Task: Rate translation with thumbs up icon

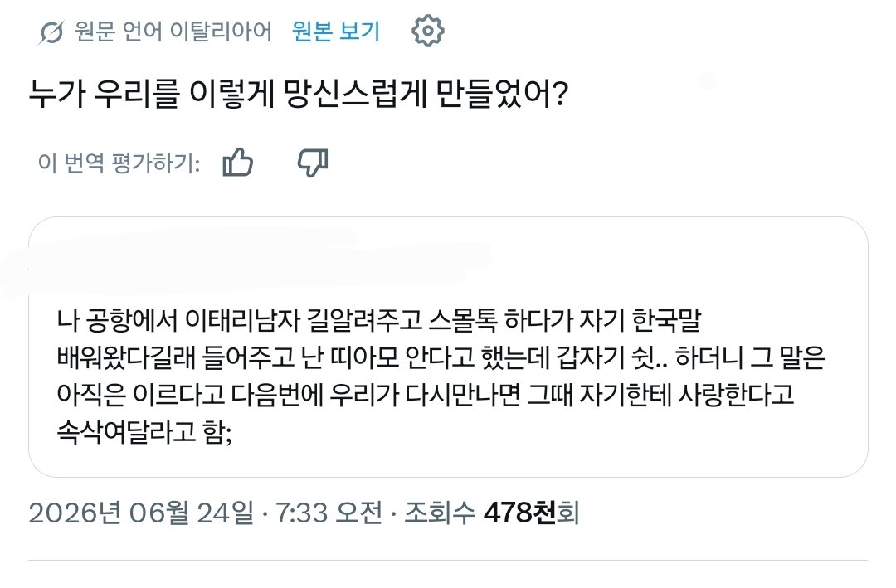Action: [237, 163]
